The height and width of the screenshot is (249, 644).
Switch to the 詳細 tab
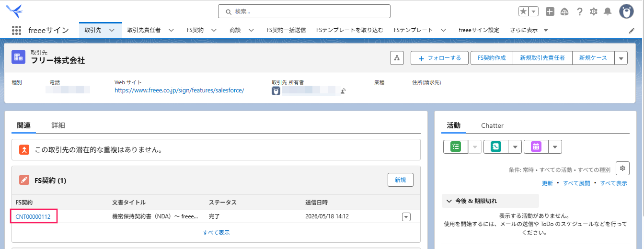[58, 125]
